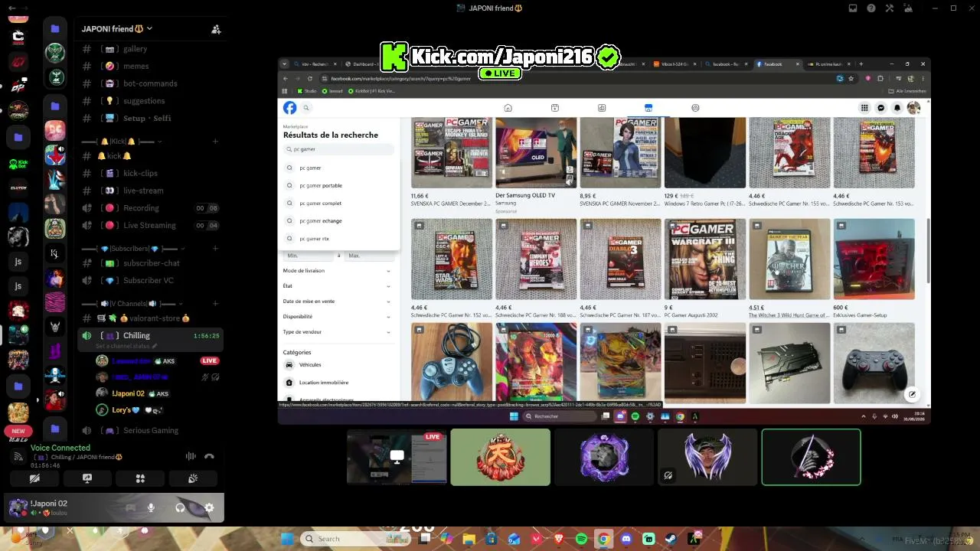Join the Subscriber VC voice channel
980x551 pixels.
(x=149, y=281)
